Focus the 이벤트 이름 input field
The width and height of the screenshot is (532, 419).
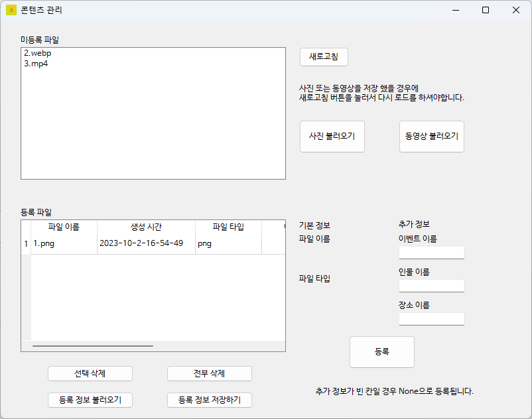432,253
